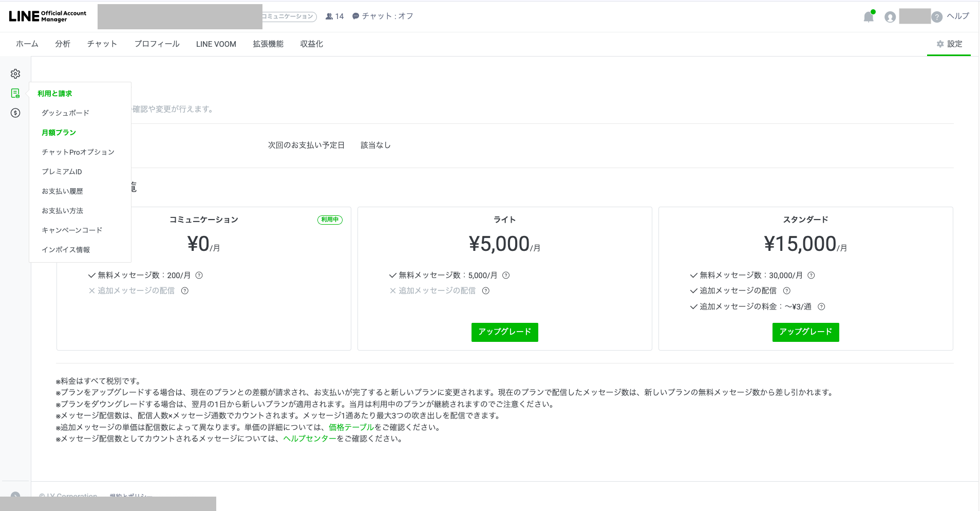Select the dollar coin sidebar icon

coord(15,113)
